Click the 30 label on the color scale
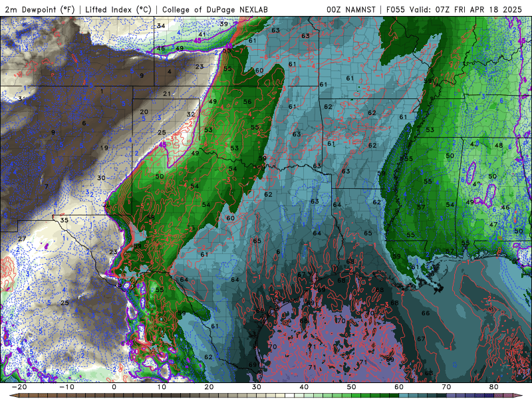 coord(257,387)
